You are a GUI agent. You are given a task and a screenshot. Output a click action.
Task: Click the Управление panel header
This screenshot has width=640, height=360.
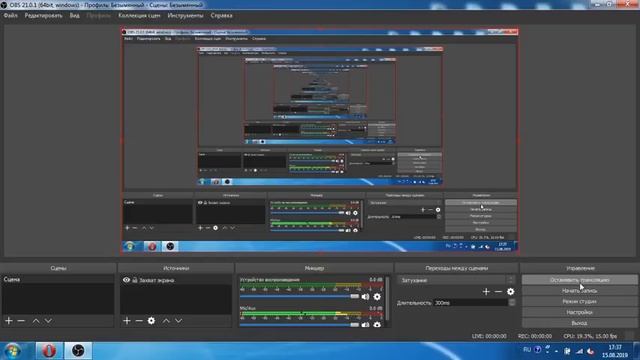(x=580, y=268)
